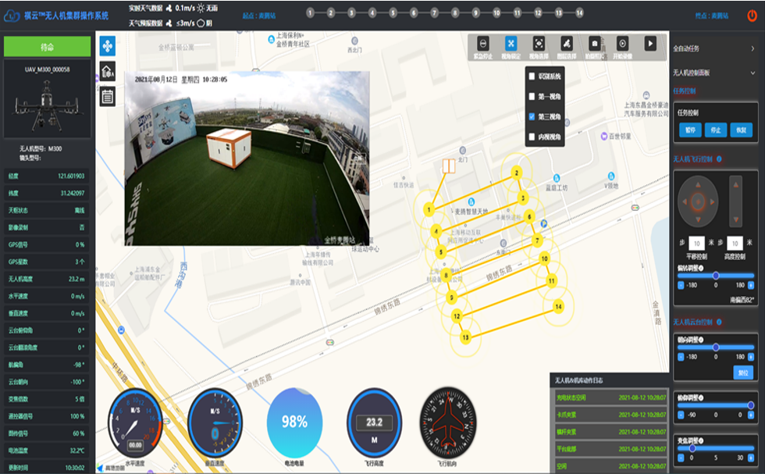The image size is (765, 474).
Task: Enable the 第一视角 checkbox
Action: 531,96
